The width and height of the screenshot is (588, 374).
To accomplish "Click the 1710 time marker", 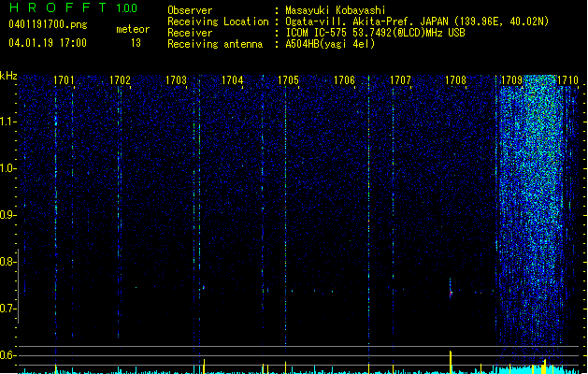I will 567,80.
